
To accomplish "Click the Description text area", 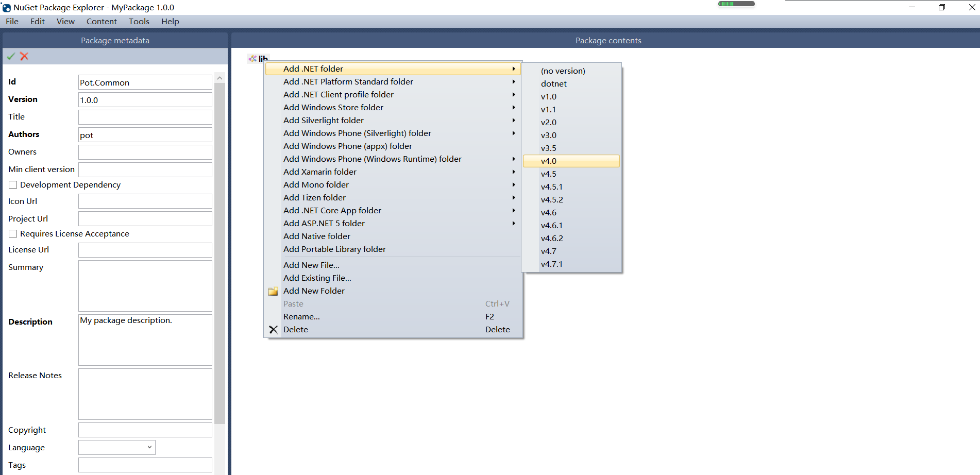I will click(x=145, y=340).
